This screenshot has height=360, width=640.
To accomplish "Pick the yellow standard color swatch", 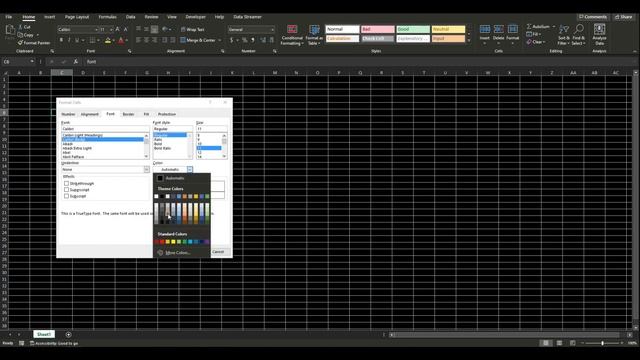I will pos(173,242).
